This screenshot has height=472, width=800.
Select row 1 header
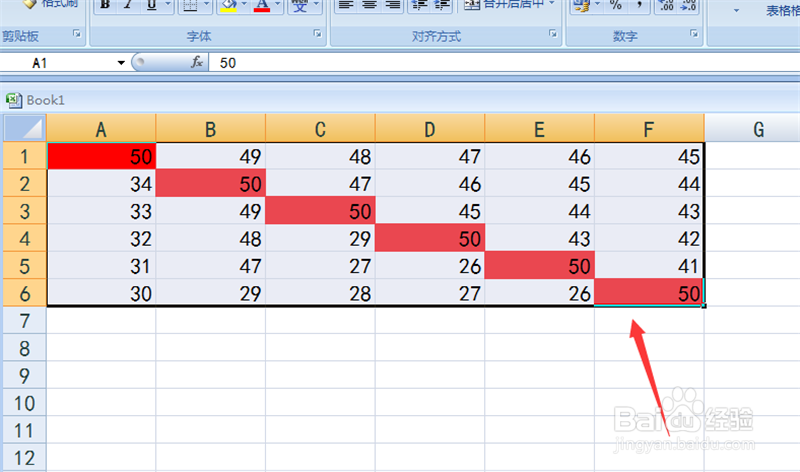pos(24,156)
